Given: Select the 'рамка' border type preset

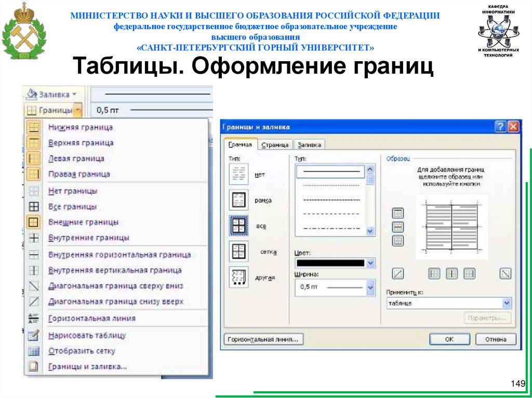Looking at the screenshot, I should click(x=238, y=200).
